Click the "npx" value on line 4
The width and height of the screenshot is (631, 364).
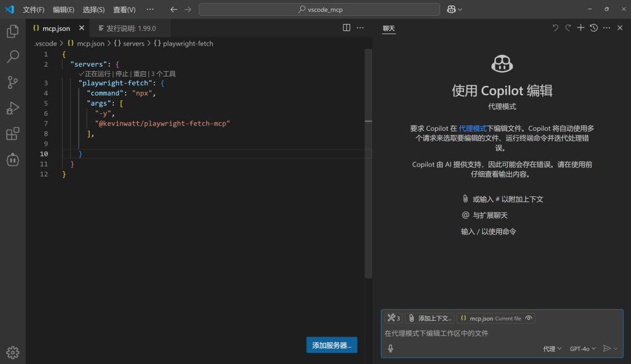coord(142,93)
